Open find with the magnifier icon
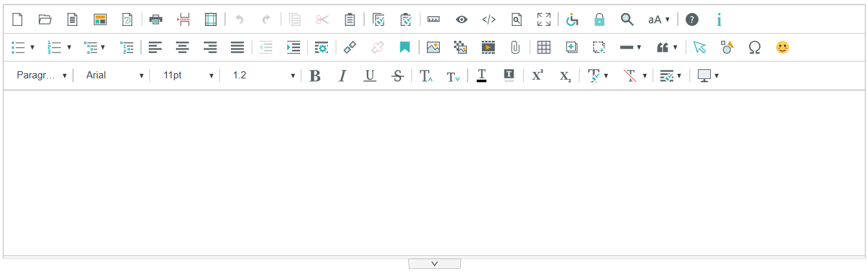 point(627,19)
